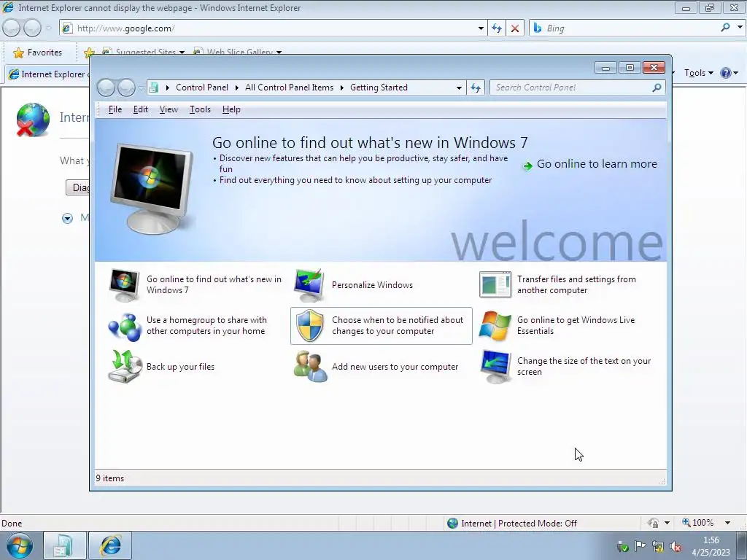Click the Change text size monitor icon

495,367
